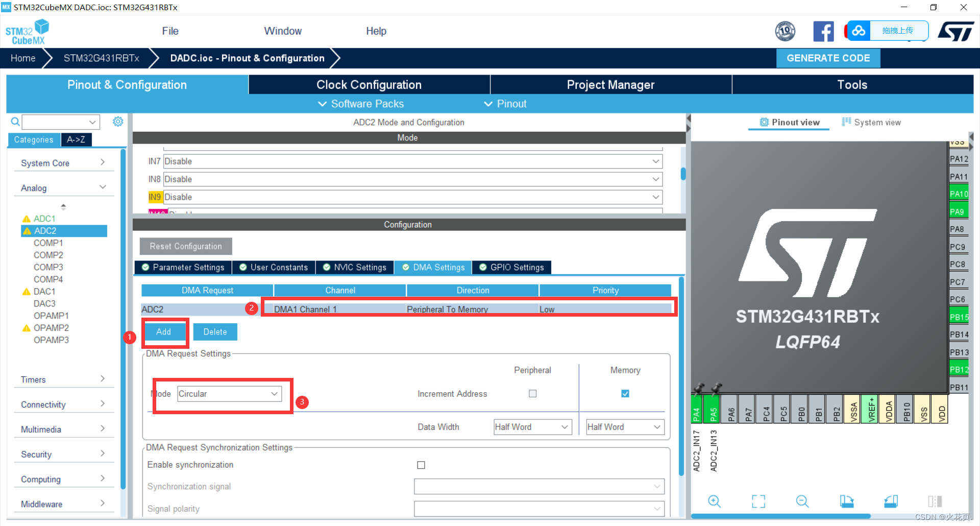Open the NVIC Settings tab
The height and width of the screenshot is (526, 980).
(x=355, y=268)
